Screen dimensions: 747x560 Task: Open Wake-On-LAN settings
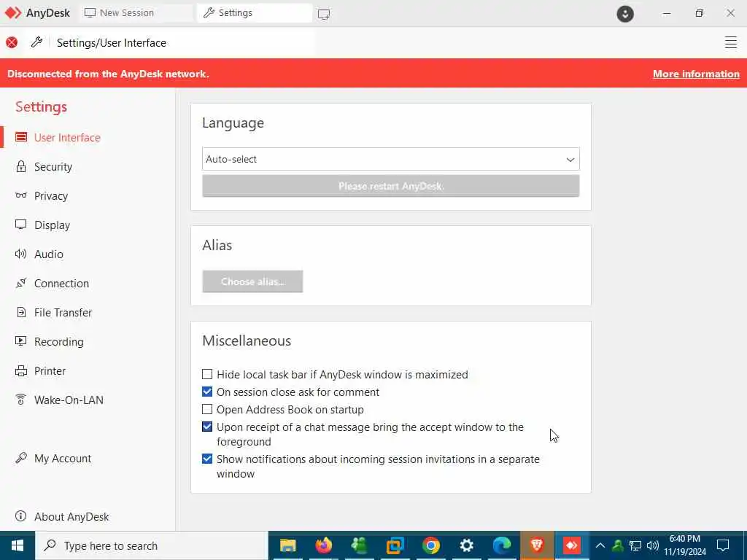coord(69,400)
